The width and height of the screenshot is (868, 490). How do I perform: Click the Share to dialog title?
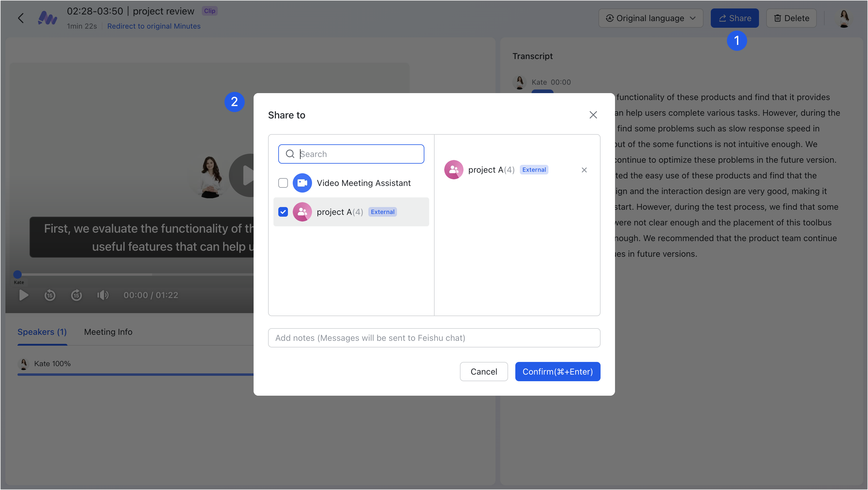(x=286, y=115)
